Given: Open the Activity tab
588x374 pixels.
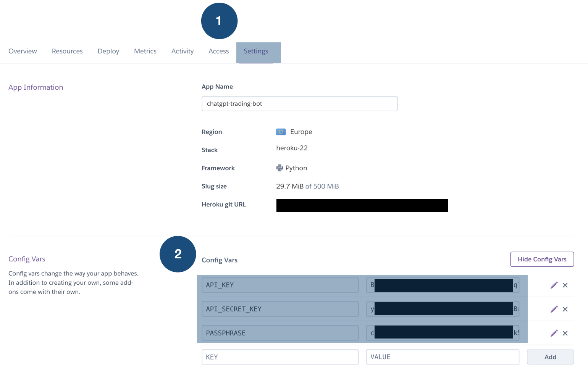Looking at the screenshot, I should click(x=182, y=51).
